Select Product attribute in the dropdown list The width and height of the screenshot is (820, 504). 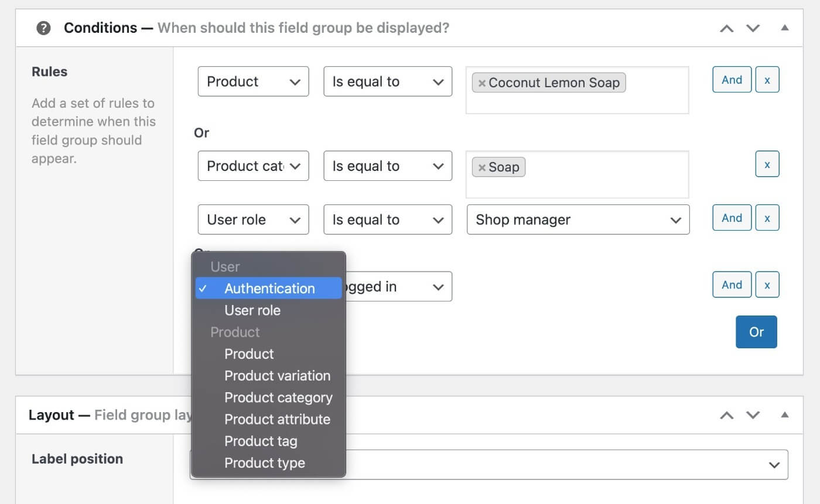click(x=268, y=419)
